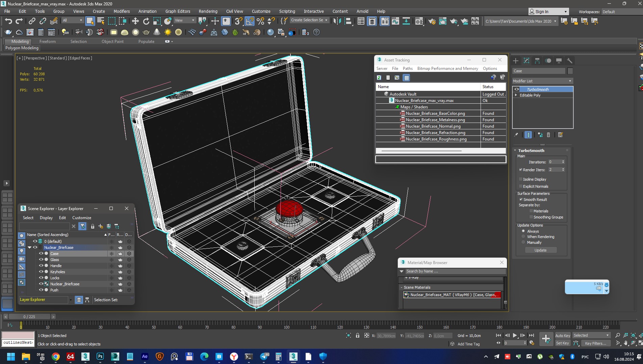Click the Play Animation button
The image size is (643, 364).
pyautogui.click(x=515, y=335)
